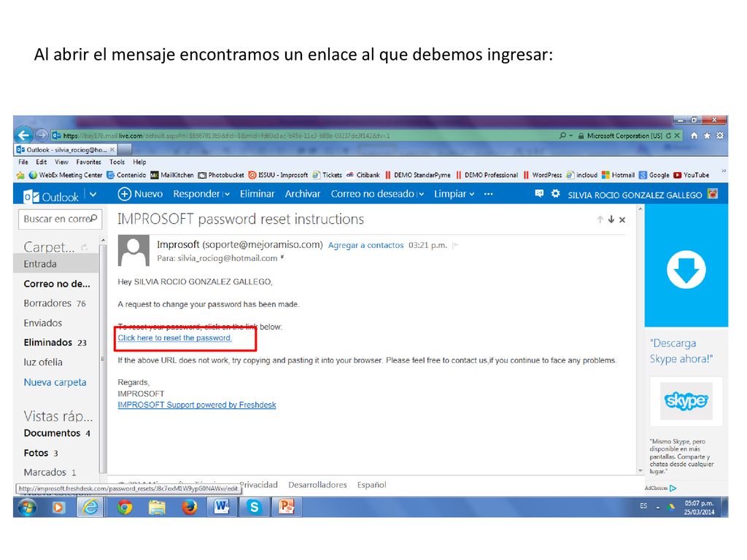Click Nuevo to compose a message
Image resolution: width=747 pixels, height=560 pixels.
[x=140, y=194]
